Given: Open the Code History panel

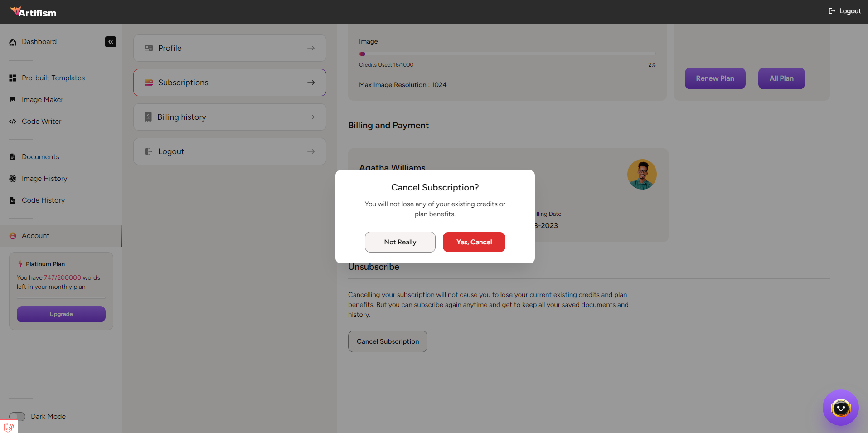Looking at the screenshot, I should point(43,200).
